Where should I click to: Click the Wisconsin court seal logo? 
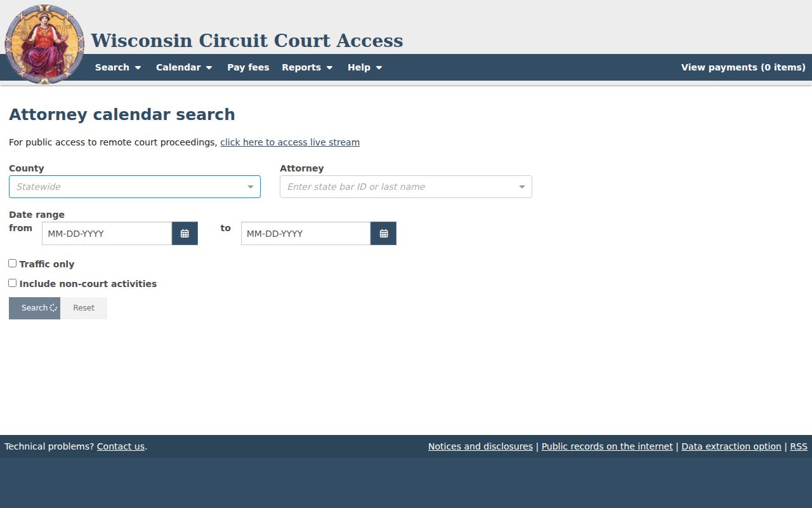[x=44, y=44]
